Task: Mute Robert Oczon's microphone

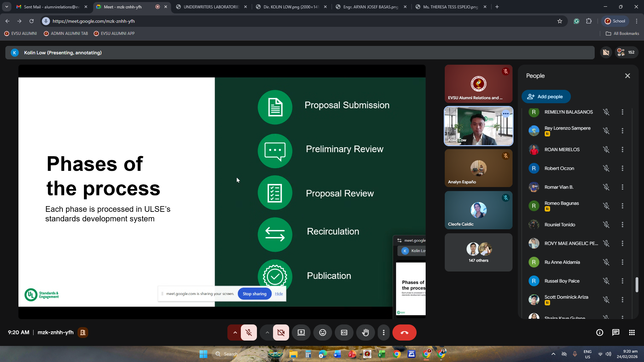Action: 606,168
